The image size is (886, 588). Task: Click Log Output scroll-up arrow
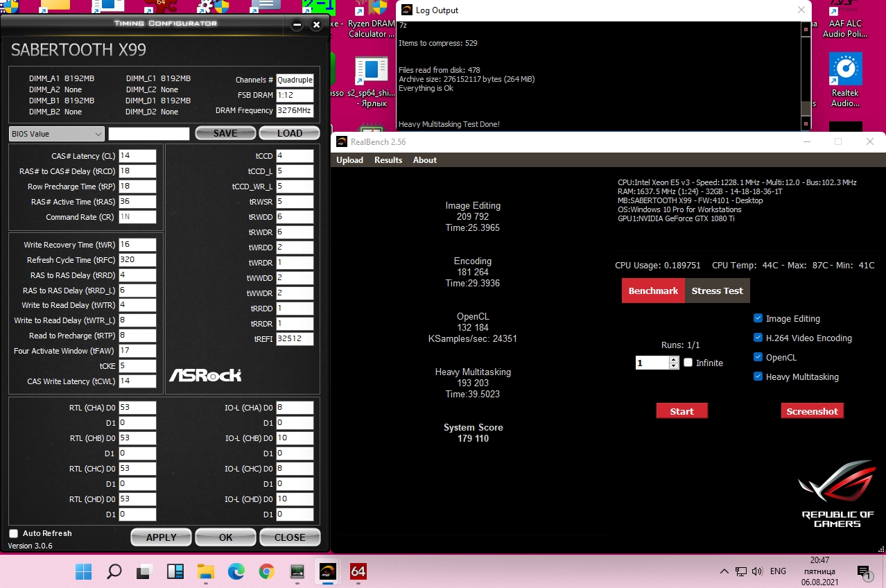[806, 30]
